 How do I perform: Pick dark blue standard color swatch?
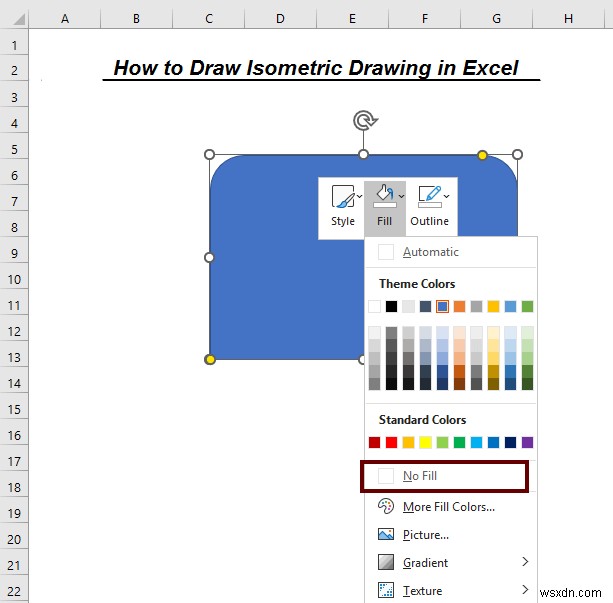point(511,443)
